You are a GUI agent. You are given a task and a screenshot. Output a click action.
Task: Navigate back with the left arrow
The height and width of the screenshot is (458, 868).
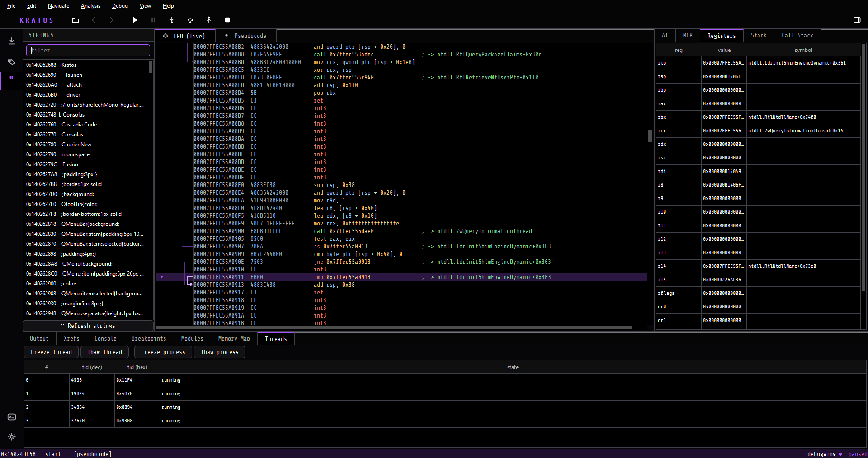pyautogui.click(x=94, y=20)
